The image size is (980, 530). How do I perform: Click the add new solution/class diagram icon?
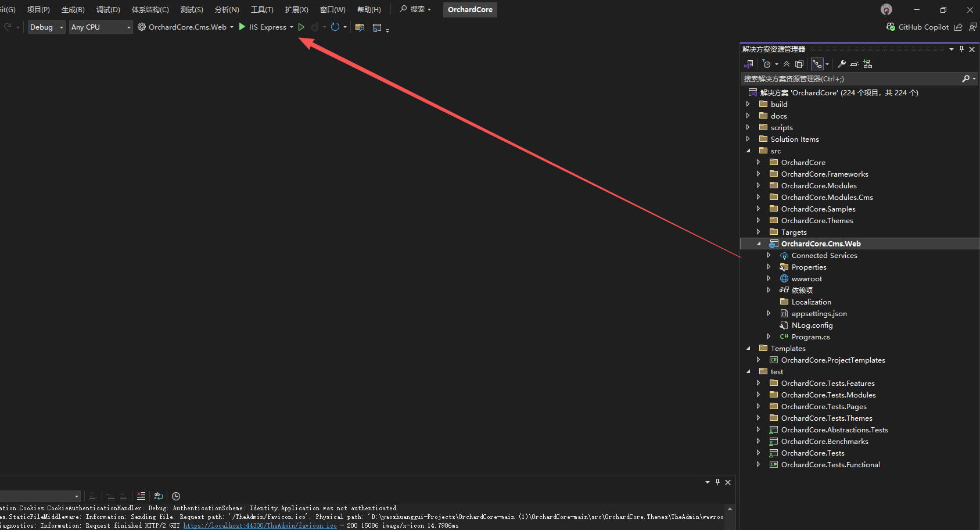click(867, 64)
